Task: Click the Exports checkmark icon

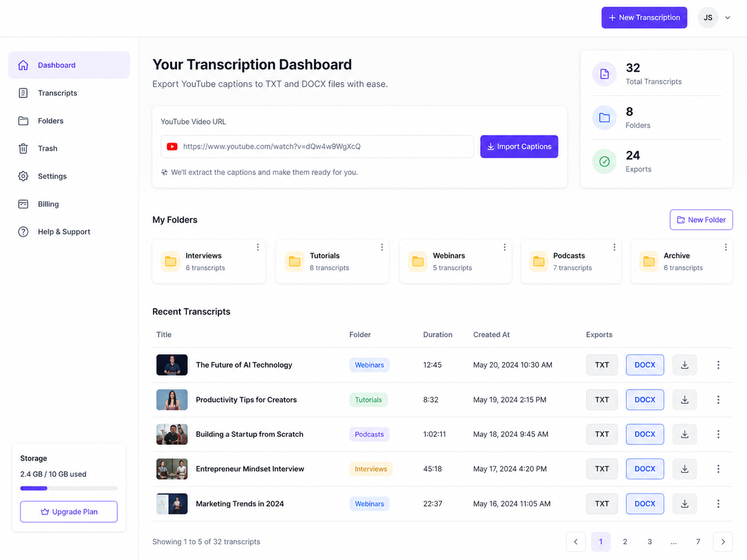Action: 604,161
